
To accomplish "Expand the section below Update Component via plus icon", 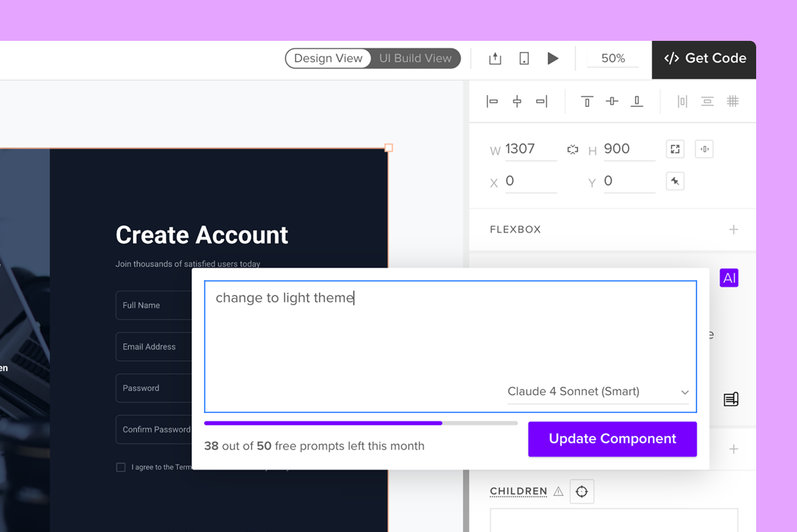I will point(734,449).
